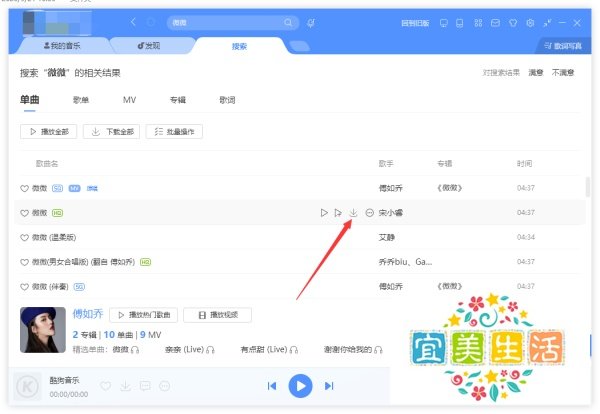Screen dimensions: 600x414
Task: Click the singer name 艾静
Action: pyautogui.click(x=386, y=237)
